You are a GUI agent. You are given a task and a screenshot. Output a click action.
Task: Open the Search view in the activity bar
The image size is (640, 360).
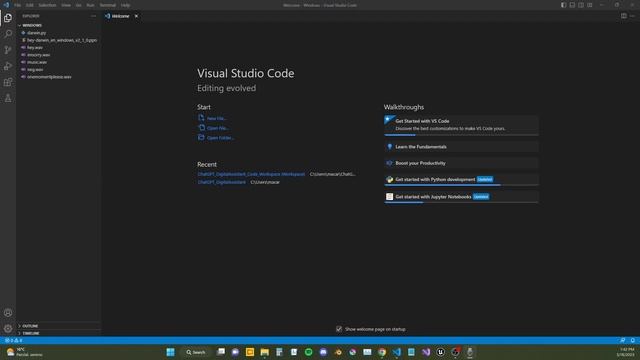click(8, 33)
